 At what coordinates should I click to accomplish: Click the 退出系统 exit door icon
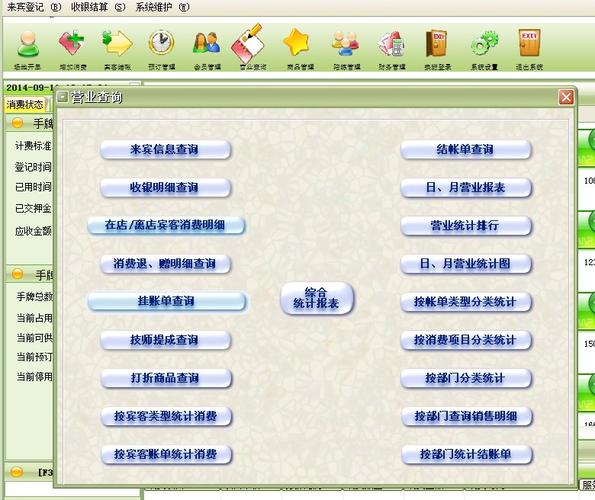point(529,43)
